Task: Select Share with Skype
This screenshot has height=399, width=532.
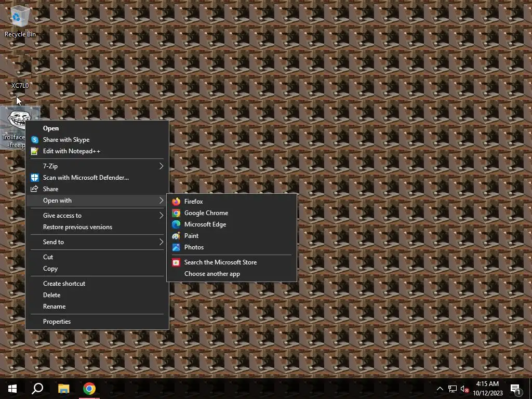Action: (x=97, y=140)
